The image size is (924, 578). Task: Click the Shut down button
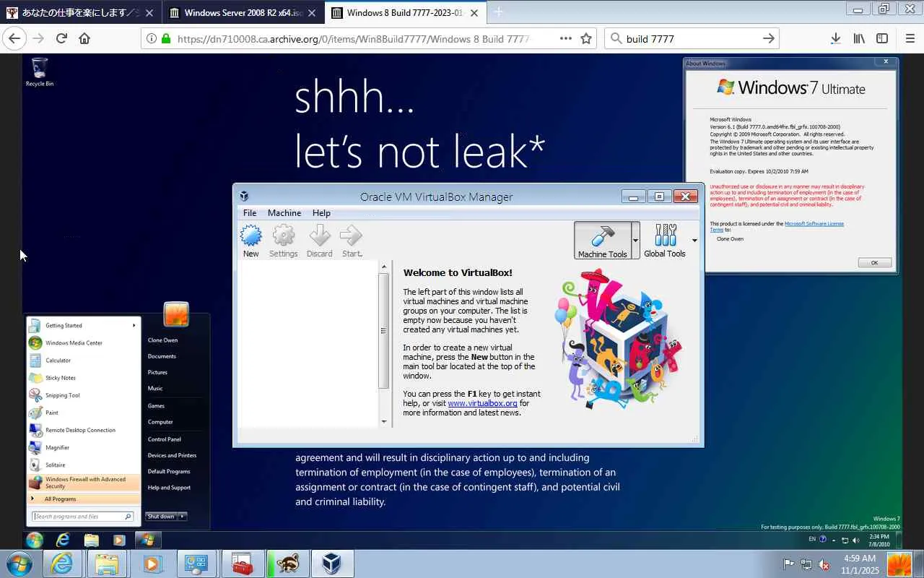point(161,517)
